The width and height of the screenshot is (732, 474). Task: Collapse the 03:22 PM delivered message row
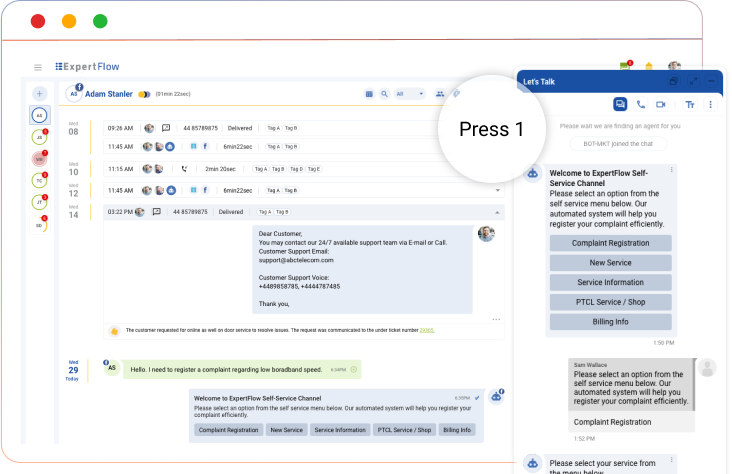[x=497, y=212]
